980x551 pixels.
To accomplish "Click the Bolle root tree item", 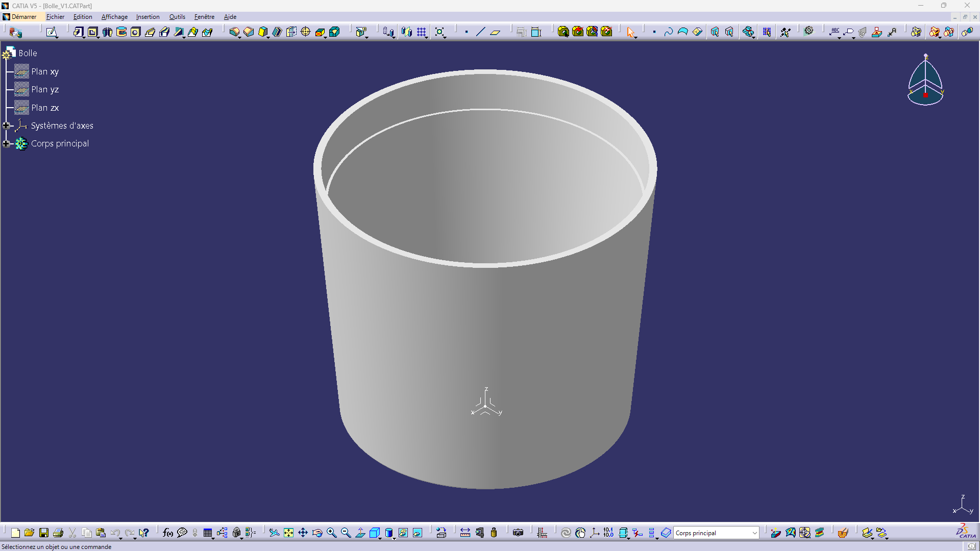I will click(x=28, y=53).
